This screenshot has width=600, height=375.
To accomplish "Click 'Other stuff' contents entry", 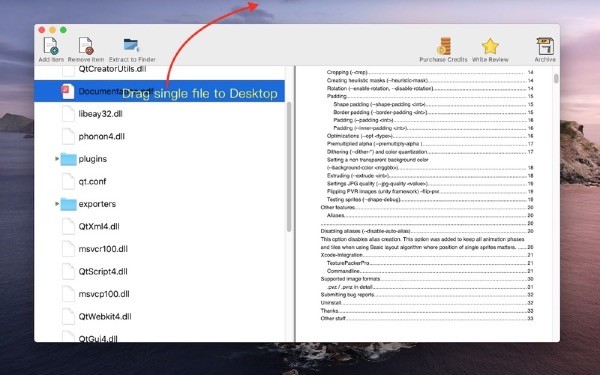I will (333, 318).
